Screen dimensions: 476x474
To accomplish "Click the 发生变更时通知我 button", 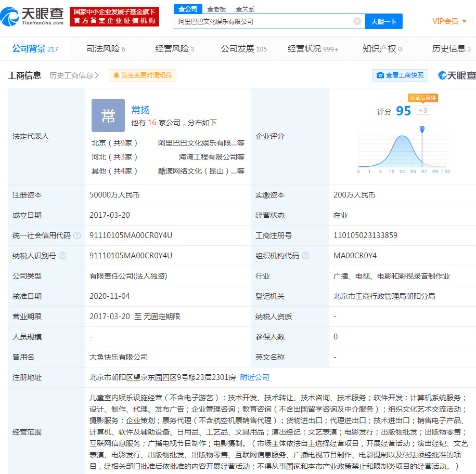I will point(143,75).
